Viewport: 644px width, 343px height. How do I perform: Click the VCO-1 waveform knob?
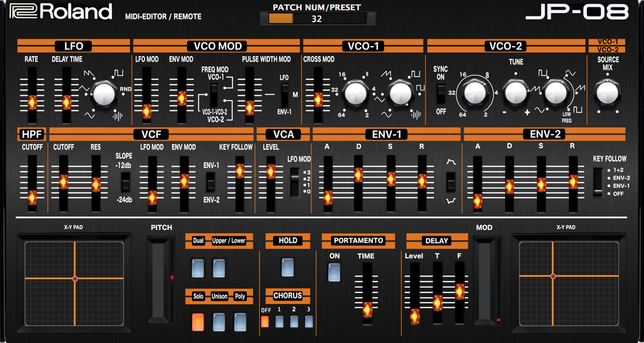point(399,94)
